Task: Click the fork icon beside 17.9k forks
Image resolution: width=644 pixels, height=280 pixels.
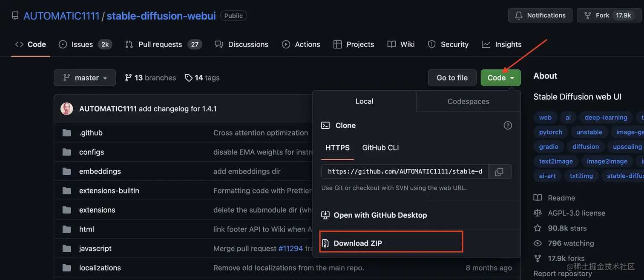Action: (x=538, y=258)
